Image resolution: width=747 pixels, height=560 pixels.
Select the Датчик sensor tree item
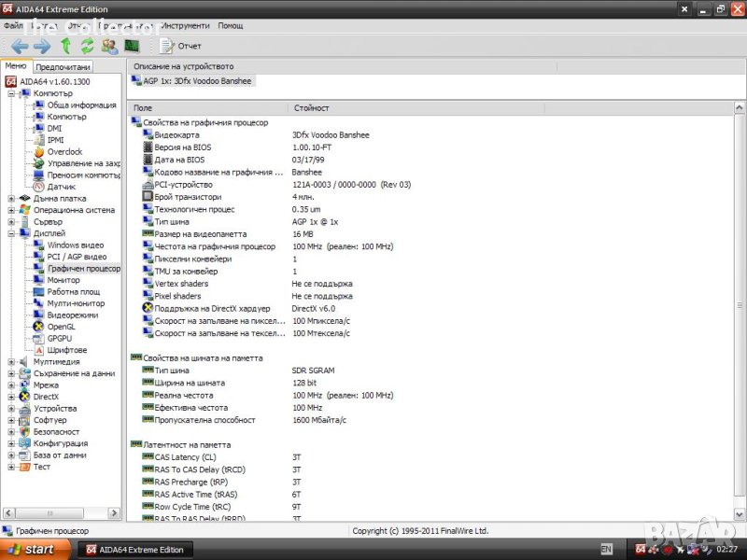pyautogui.click(x=62, y=187)
